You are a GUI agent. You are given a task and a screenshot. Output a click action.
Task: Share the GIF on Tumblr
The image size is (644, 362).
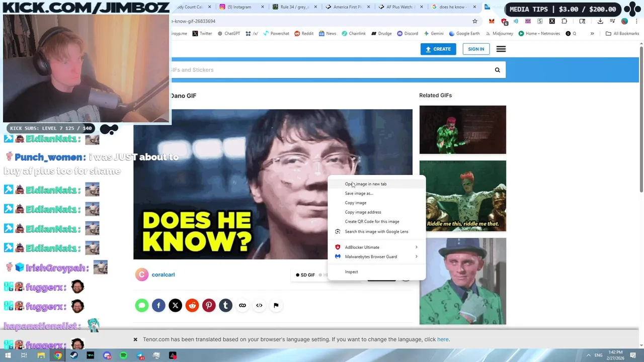[x=225, y=306]
